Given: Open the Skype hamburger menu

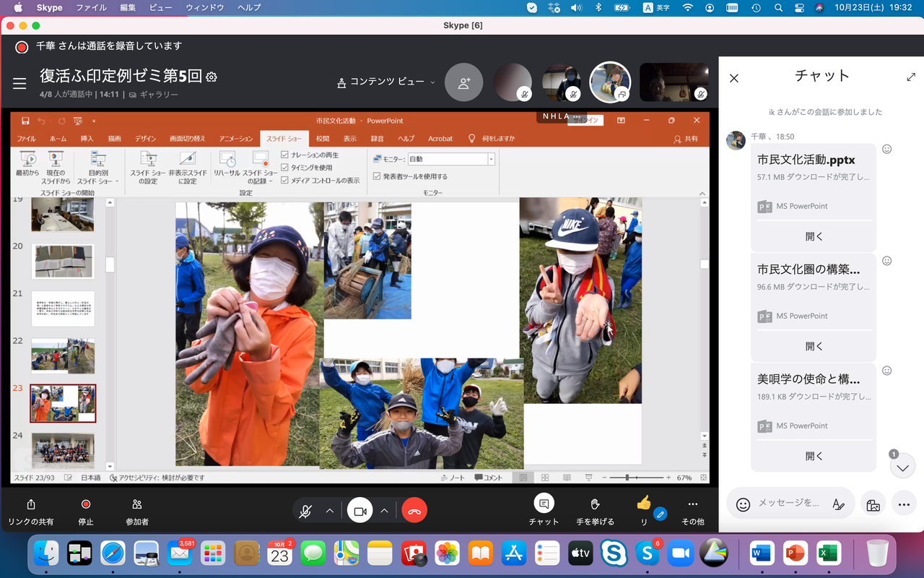Looking at the screenshot, I should pos(19,83).
